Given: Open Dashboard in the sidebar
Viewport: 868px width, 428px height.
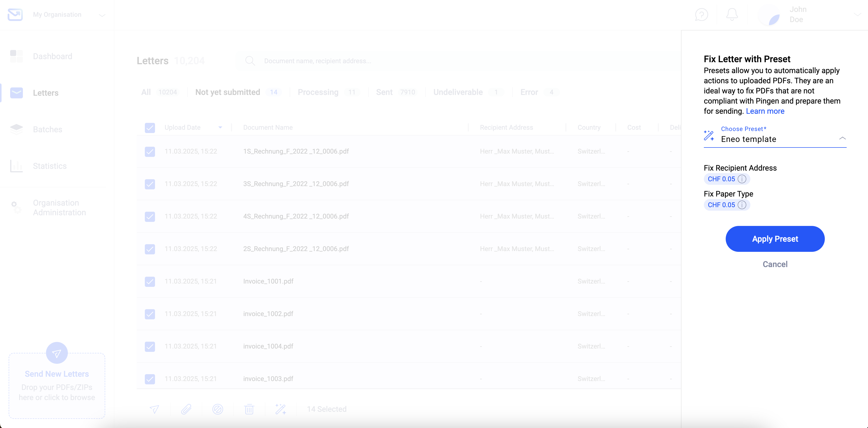Looking at the screenshot, I should (53, 56).
